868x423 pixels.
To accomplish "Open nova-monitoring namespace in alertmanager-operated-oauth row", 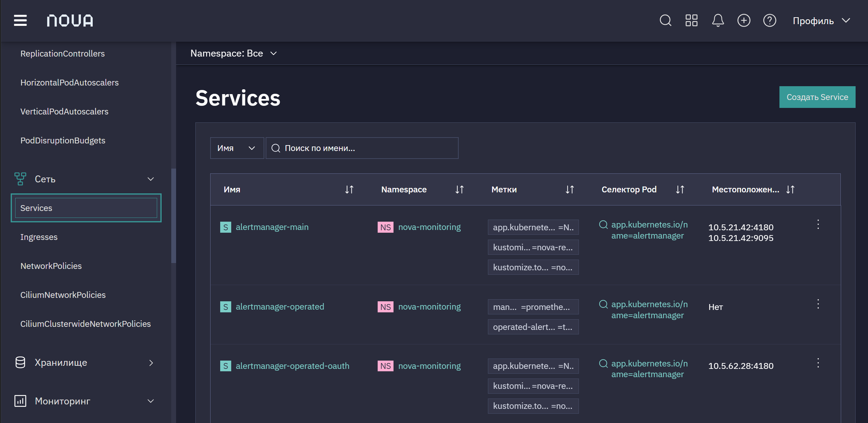I will pyautogui.click(x=429, y=366).
